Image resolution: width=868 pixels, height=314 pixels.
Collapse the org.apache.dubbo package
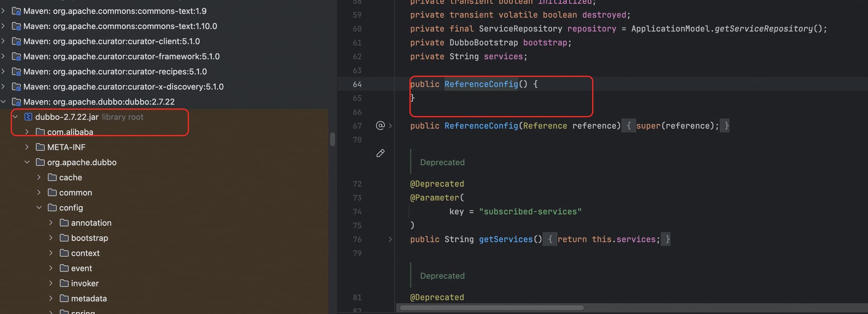pyautogui.click(x=27, y=162)
